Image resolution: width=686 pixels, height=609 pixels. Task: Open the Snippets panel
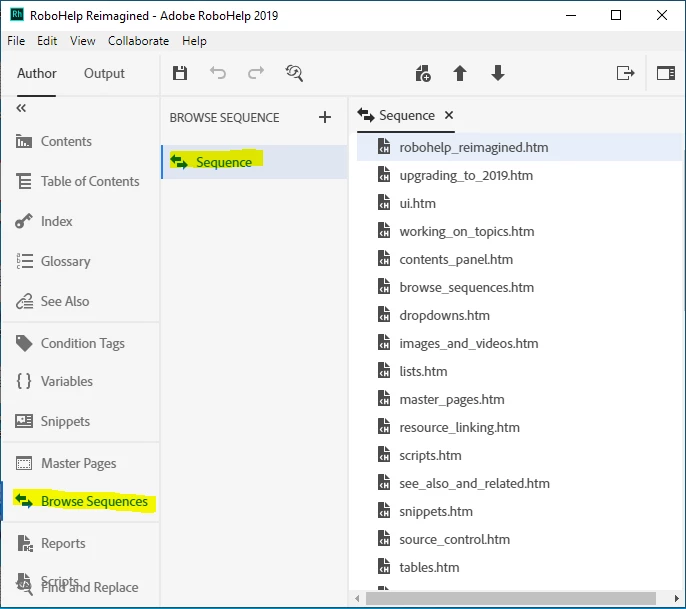52,421
